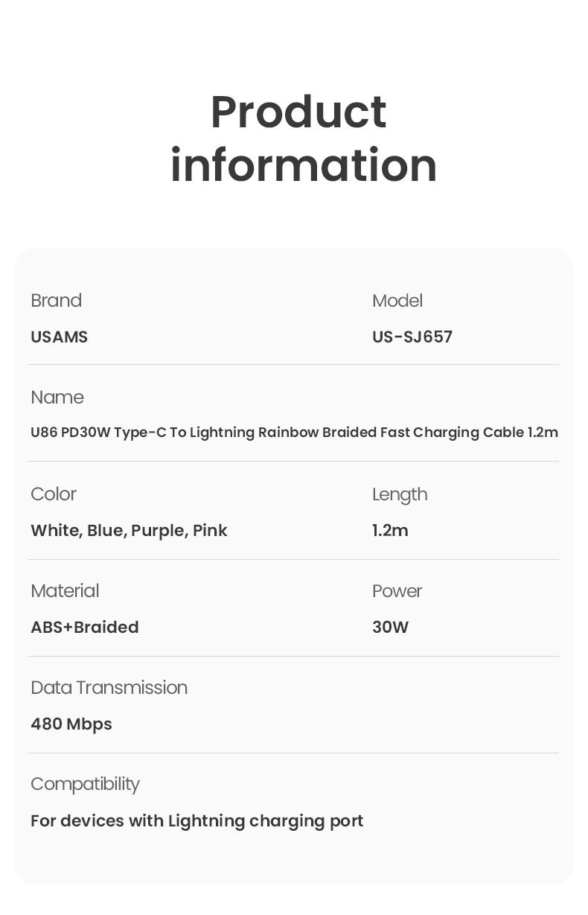Click the word information in the title

pyautogui.click(x=303, y=165)
